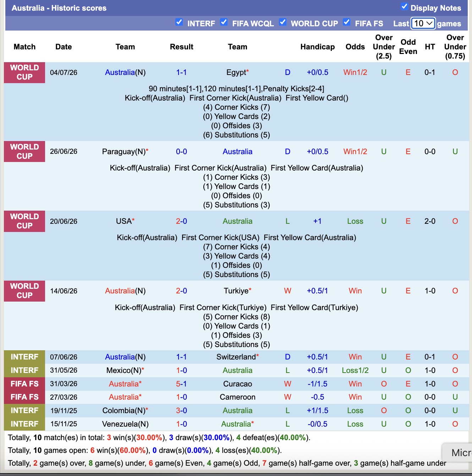Screen dimensions: 472x476
Task: Toggle the FIFA FS filter checkbox
Action: point(347,22)
